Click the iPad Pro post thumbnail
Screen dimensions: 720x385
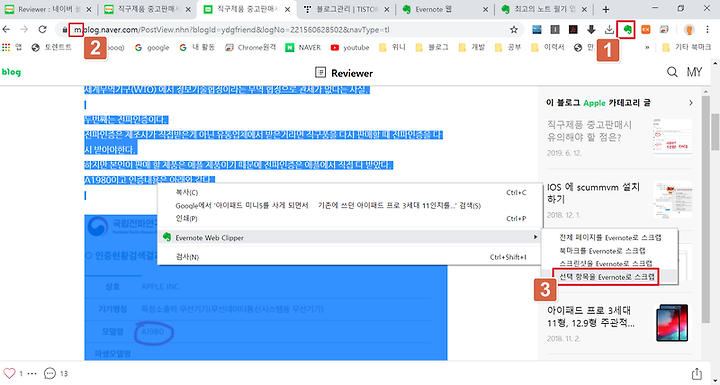[x=672, y=323]
